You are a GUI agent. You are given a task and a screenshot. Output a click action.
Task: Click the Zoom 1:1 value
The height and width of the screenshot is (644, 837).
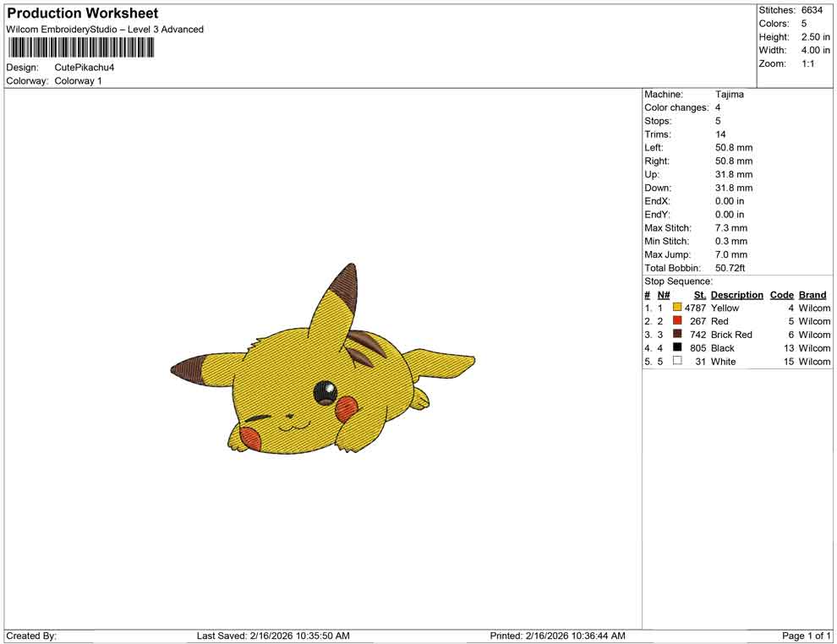pos(809,63)
